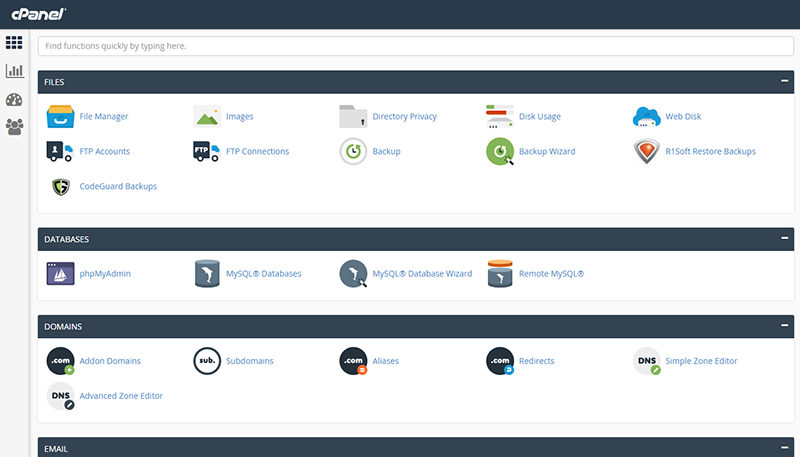Click the phpMyAdmin link

pyautogui.click(x=105, y=273)
